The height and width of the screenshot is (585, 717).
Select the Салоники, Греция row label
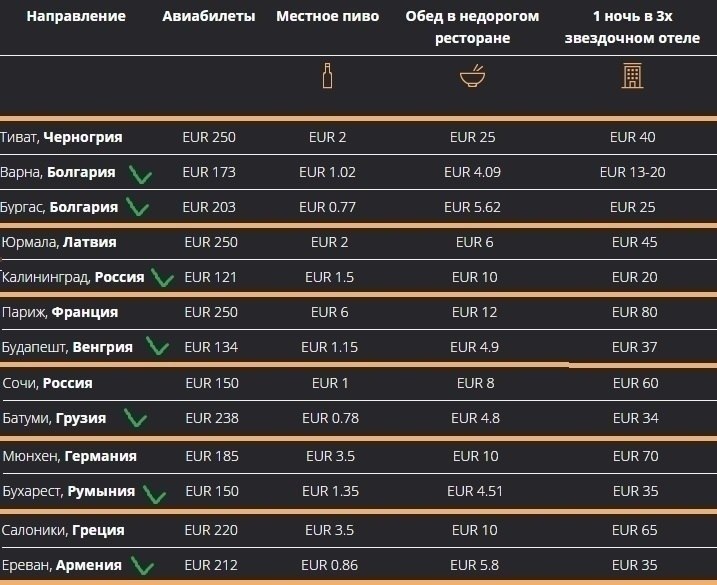63,530
